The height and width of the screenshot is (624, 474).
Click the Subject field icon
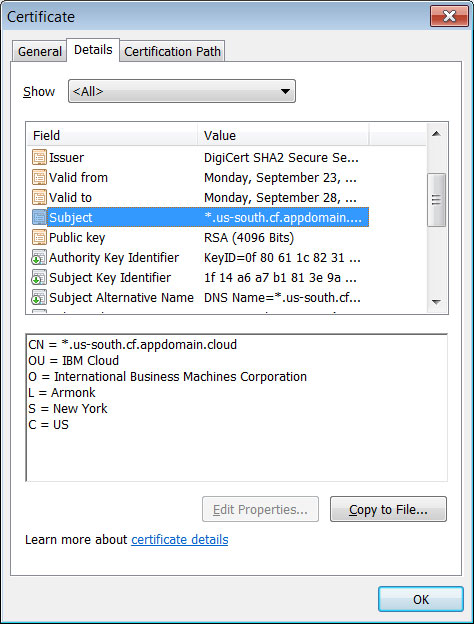point(39,217)
